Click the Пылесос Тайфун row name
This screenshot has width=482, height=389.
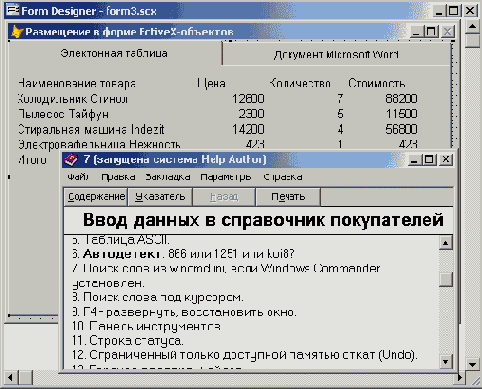click(x=63, y=114)
